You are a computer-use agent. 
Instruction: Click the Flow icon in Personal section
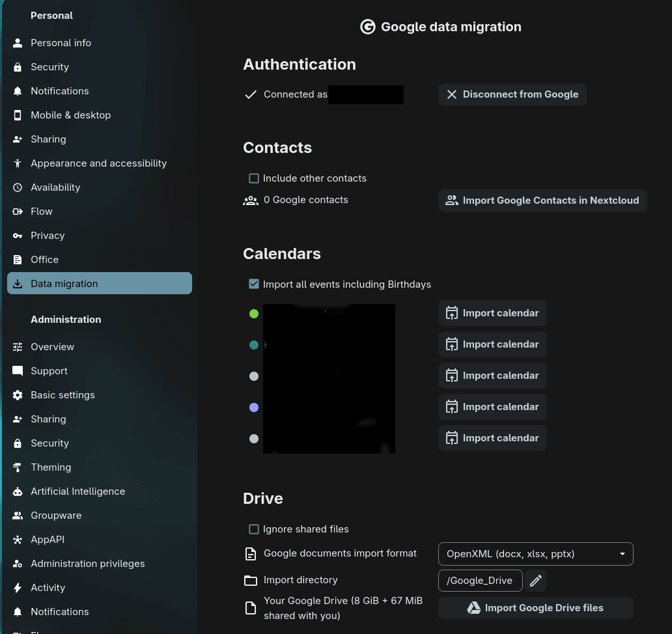[18, 212]
